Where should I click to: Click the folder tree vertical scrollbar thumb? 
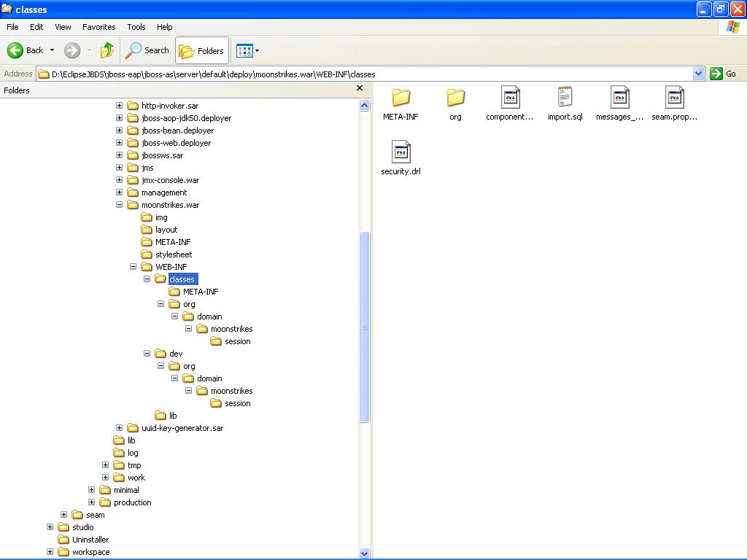[365, 327]
